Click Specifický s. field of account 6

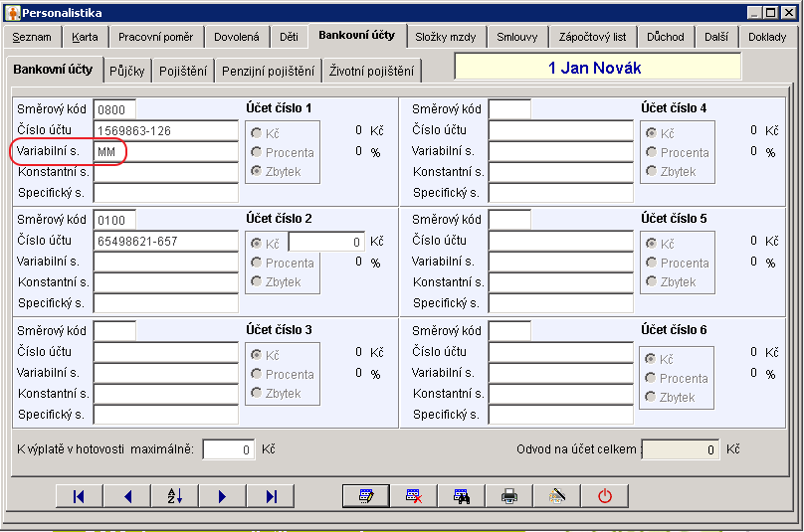(561, 415)
